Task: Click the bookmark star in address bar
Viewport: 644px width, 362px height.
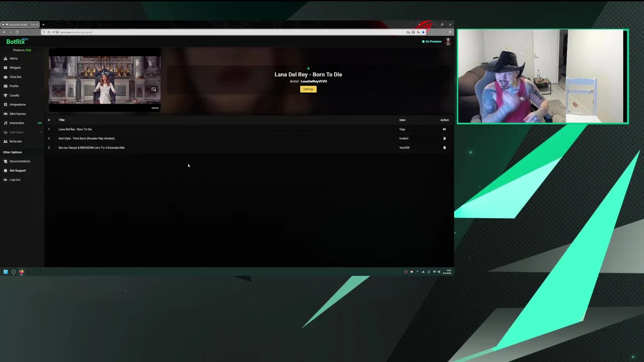Action: [x=423, y=32]
